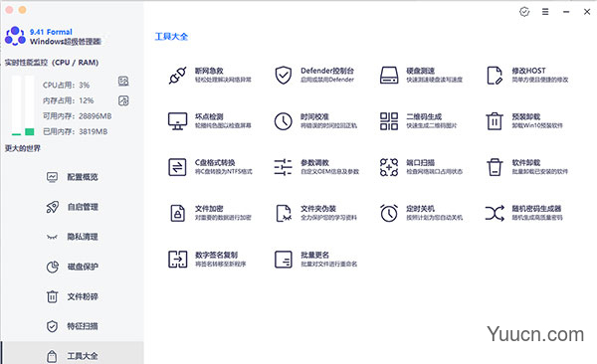Image resolution: width=597 pixels, height=364 pixels.
Task: Open the 修改HOST file editor tool
Action: (527, 75)
